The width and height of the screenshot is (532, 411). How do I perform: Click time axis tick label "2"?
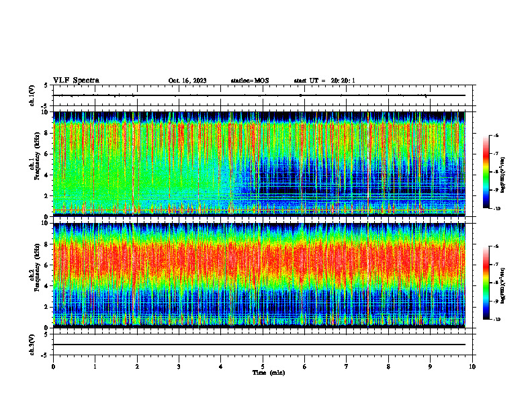(137, 367)
